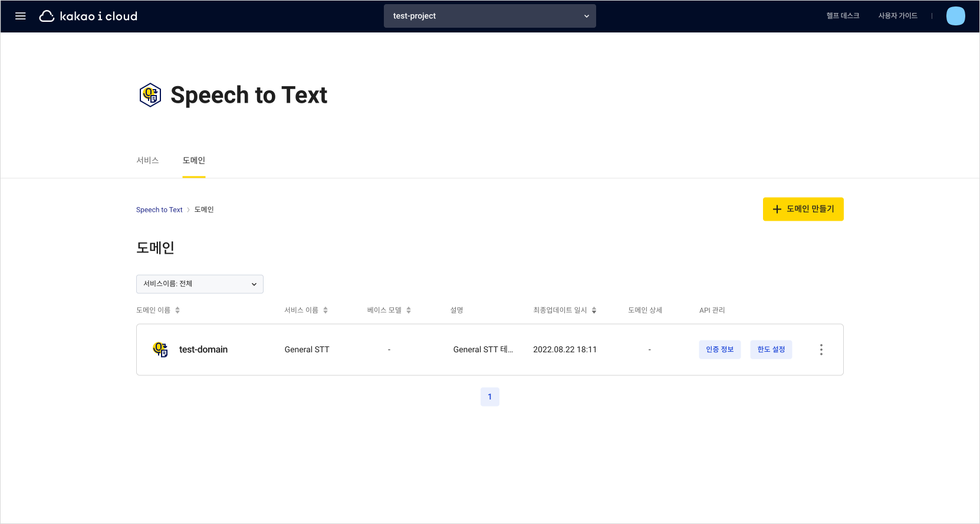Viewport: 980px width, 524px height.
Task: Click the 도메인 section heading
Action: (155, 248)
